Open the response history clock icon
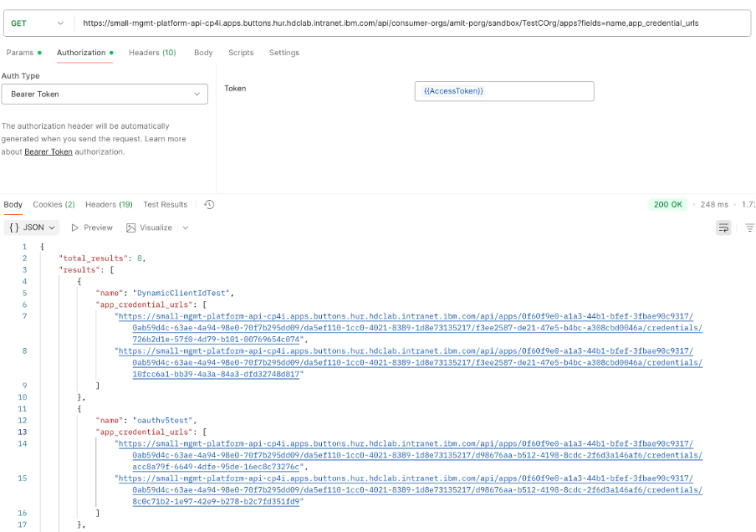Image resolution: width=756 pixels, height=532 pixels. pos(209,205)
